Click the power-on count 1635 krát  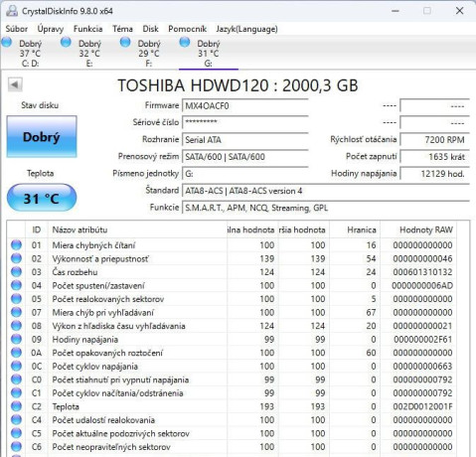tap(434, 157)
